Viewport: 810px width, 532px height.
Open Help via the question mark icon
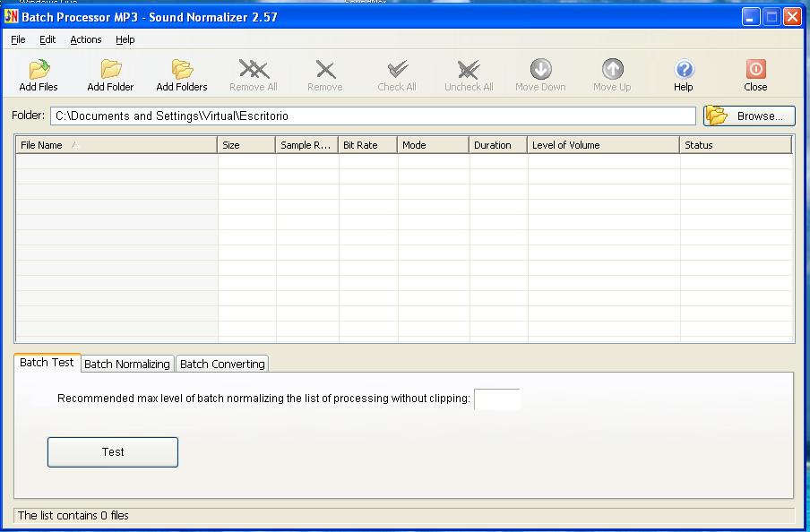point(684,69)
